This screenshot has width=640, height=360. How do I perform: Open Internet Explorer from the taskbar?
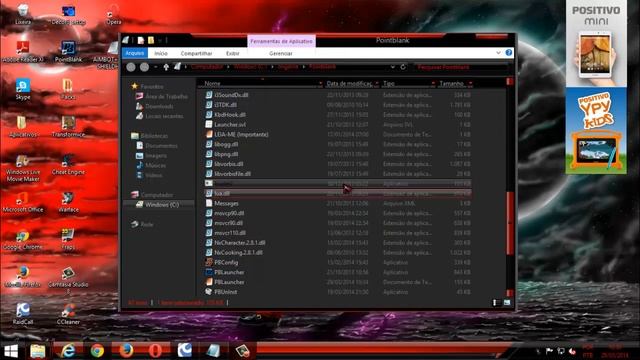(x=68, y=351)
